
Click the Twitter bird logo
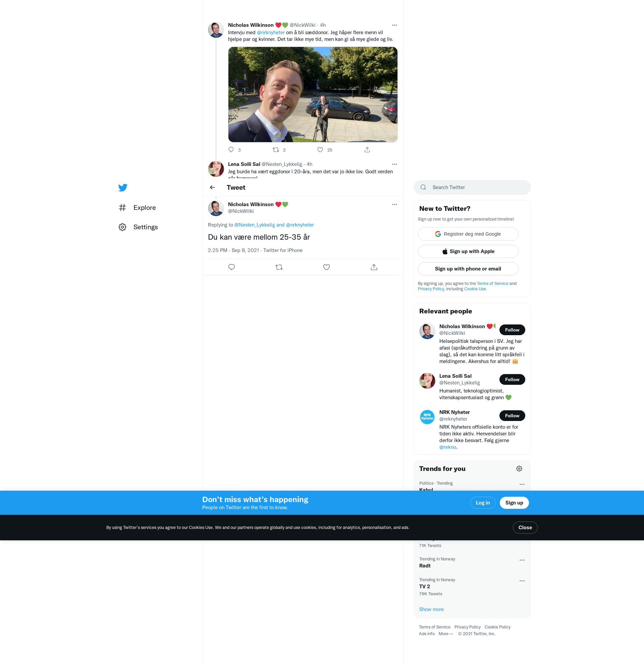point(123,187)
